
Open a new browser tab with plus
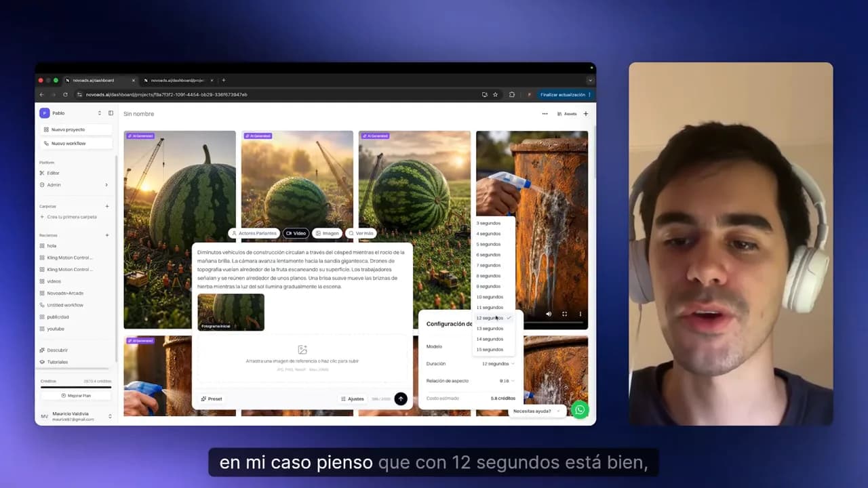tap(224, 80)
